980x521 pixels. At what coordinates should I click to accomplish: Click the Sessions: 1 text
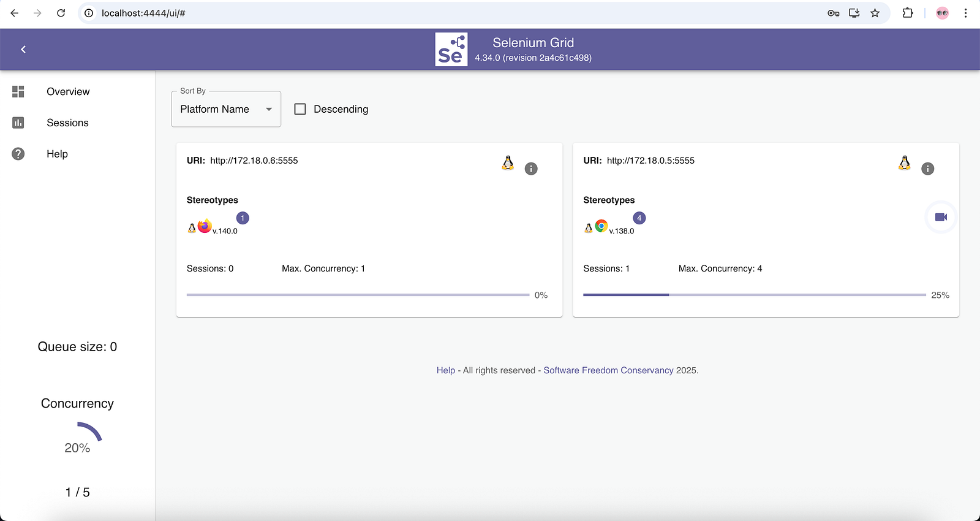tap(606, 268)
